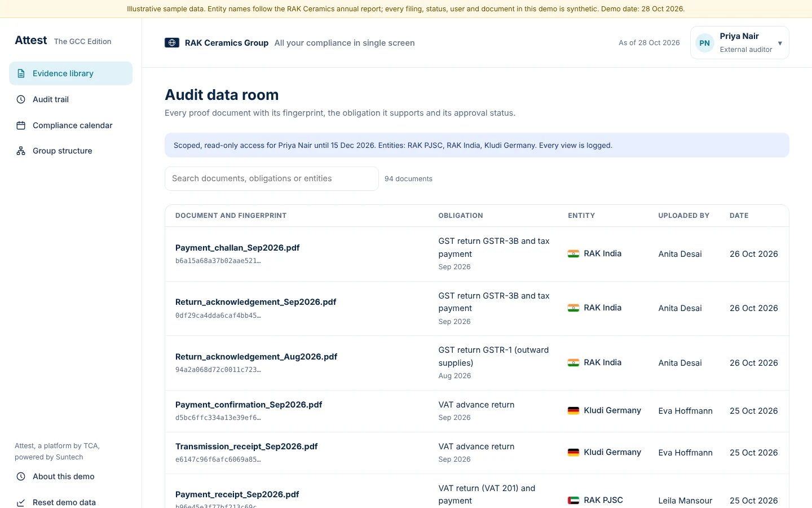Image resolution: width=812 pixels, height=508 pixels.
Task: Open the Compliance calendar page
Action: click(x=70, y=125)
